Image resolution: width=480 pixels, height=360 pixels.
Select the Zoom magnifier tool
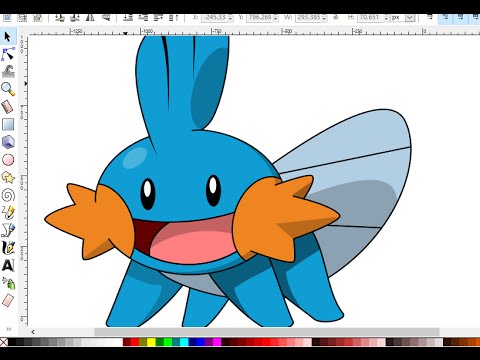(8, 89)
